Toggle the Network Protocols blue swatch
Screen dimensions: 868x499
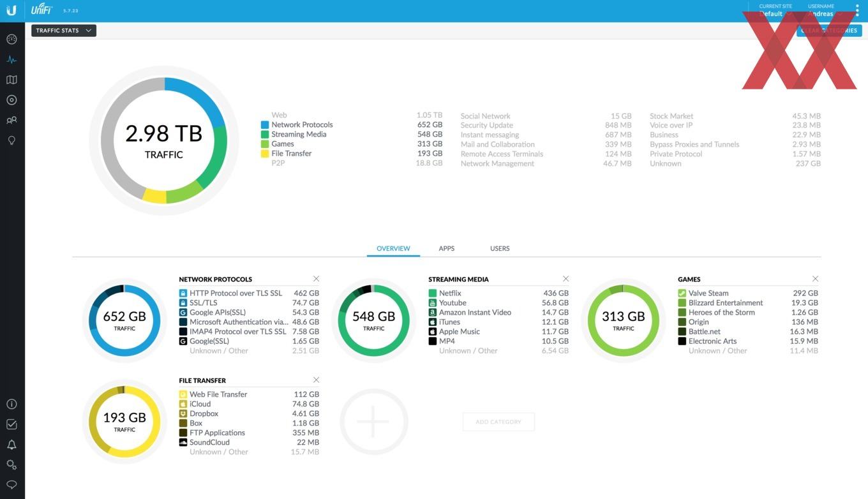point(265,125)
